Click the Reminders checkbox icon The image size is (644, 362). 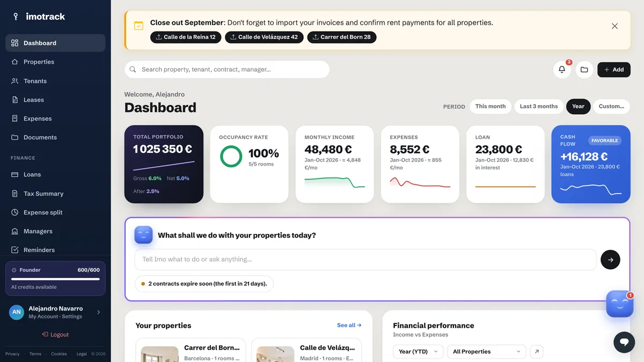(14, 250)
